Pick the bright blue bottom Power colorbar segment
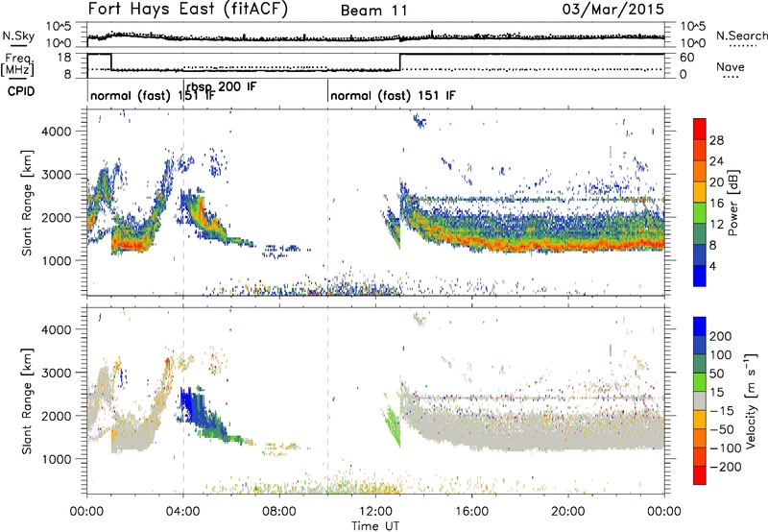The height and width of the screenshot is (532, 768). (700, 276)
